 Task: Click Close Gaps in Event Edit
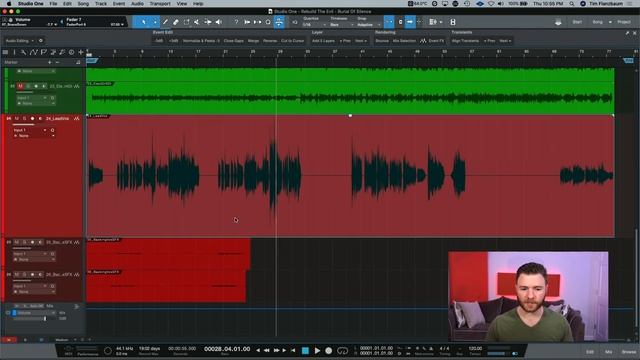[x=233, y=41]
